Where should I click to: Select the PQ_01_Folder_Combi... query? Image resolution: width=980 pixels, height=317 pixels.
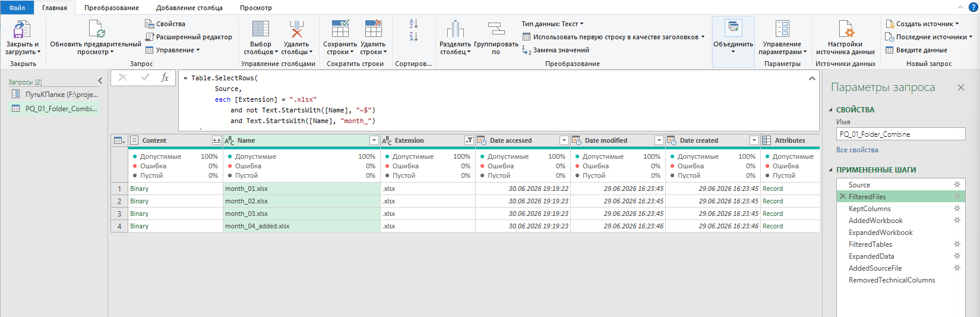click(x=55, y=109)
